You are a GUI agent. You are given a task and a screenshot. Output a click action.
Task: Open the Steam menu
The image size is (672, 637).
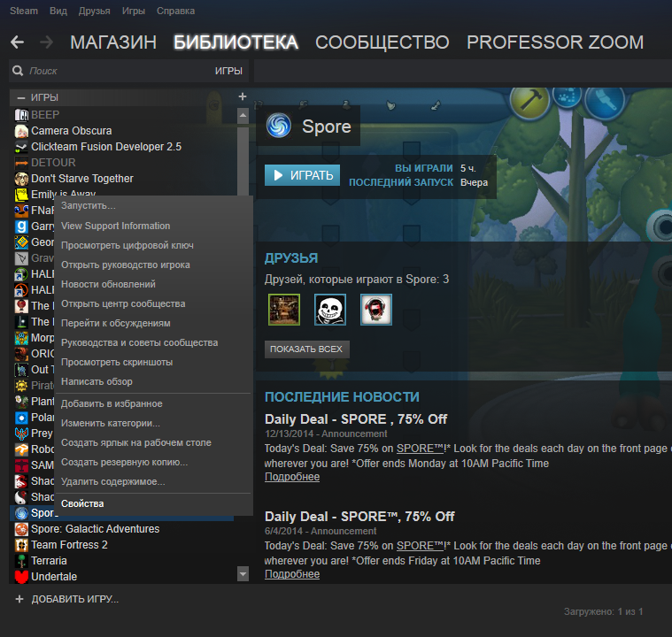pos(24,11)
